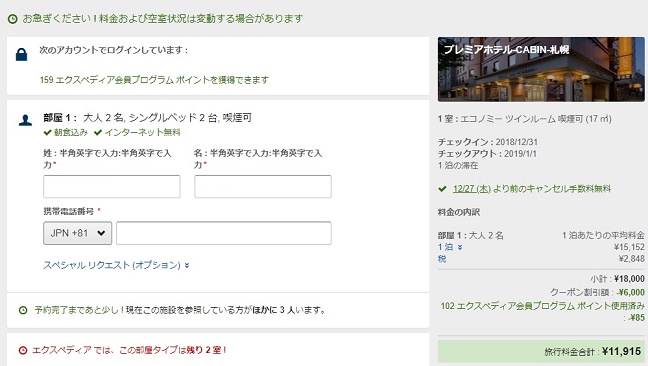
Task: Click the 159 エクスペディア会員プログラム ポイント text
Action: (x=154, y=80)
